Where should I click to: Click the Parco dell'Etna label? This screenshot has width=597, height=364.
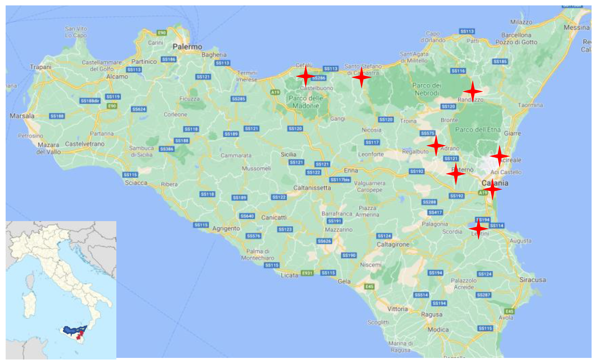coord(478,130)
